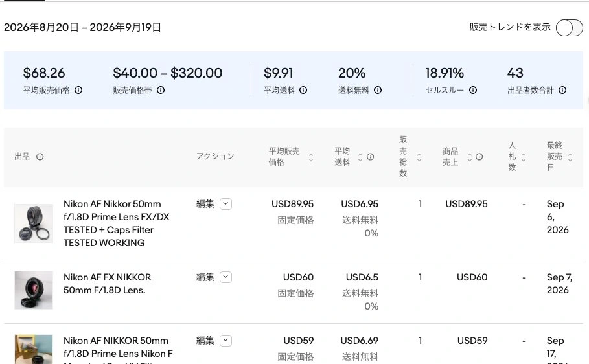Expand 編集 dropdown for Nikon AF FX NIKKOR listing
This screenshot has width=589, height=364.
(x=225, y=277)
